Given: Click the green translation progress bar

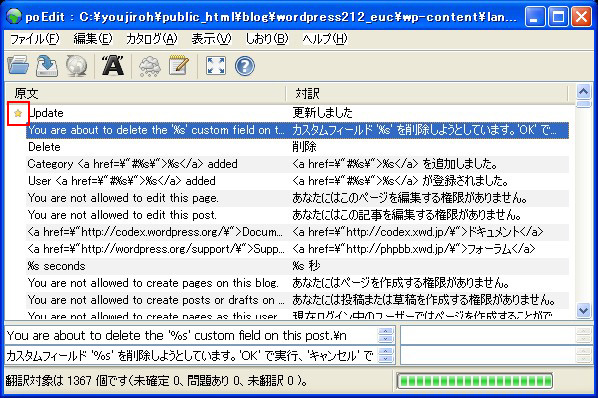Looking at the screenshot, I should coord(475,380).
